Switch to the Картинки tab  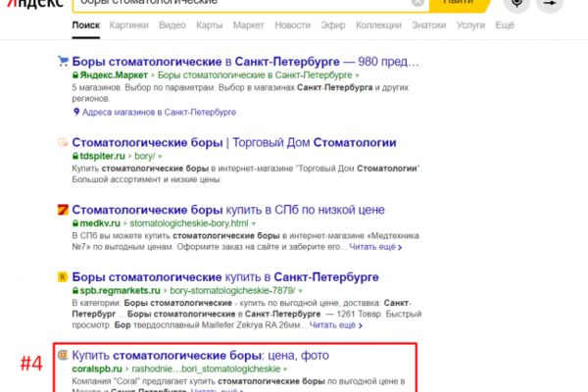[x=129, y=25]
